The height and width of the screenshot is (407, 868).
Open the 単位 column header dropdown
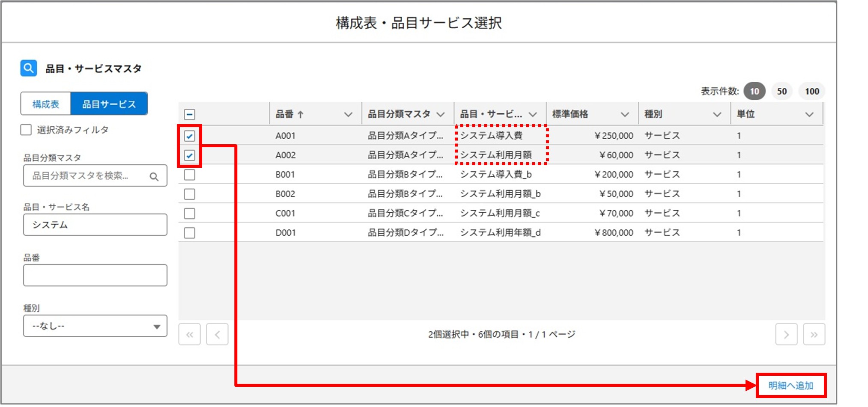pos(809,114)
